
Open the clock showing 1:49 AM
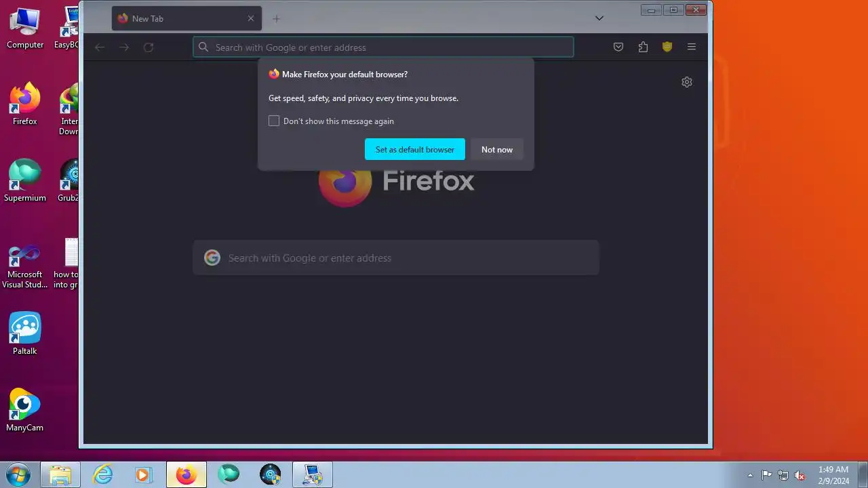click(x=833, y=474)
